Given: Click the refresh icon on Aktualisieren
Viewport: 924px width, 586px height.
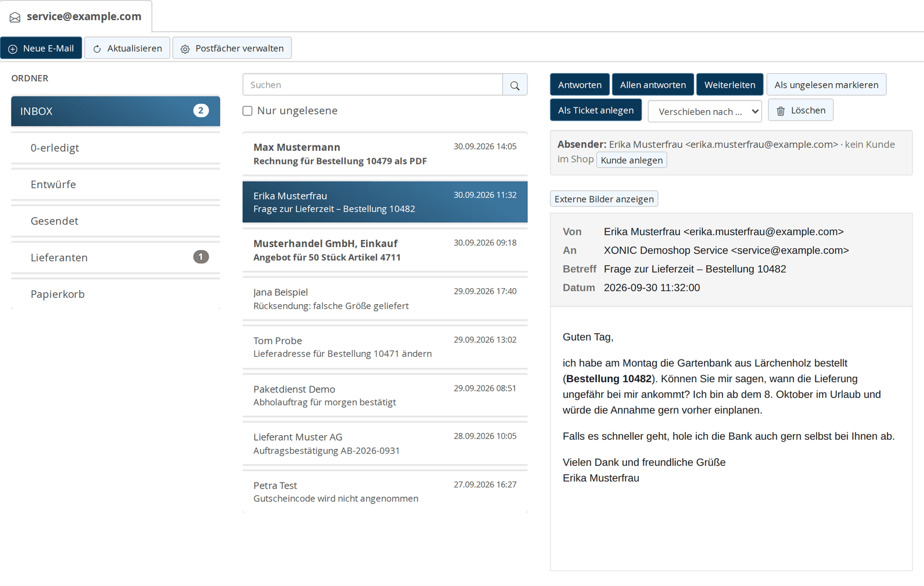Looking at the screenshot, I should click(x=97, y=49).
